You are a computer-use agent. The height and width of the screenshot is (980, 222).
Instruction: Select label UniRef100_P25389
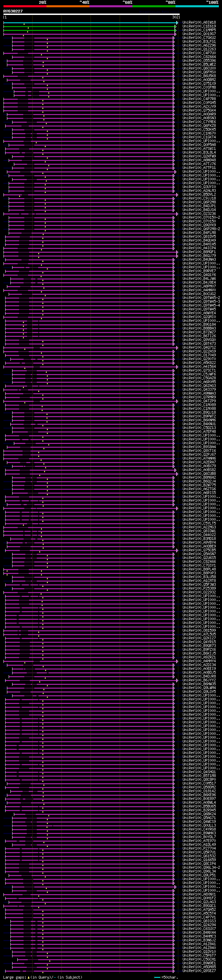point(199,588)
